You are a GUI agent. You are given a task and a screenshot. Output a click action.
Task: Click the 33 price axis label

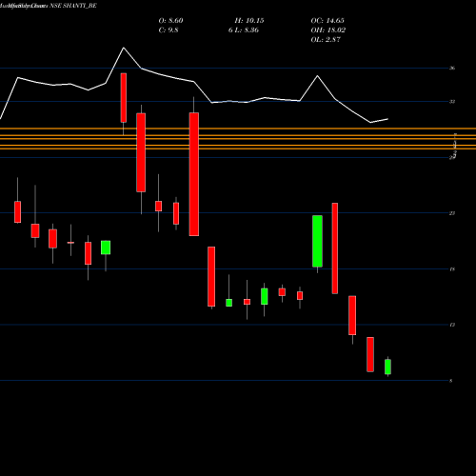tap(452, 102)
